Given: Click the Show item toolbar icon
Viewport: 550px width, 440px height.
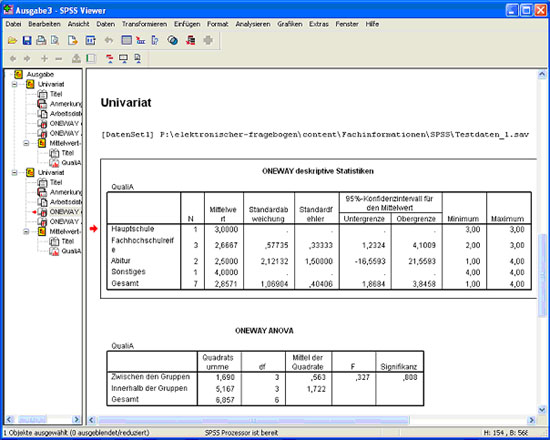Looking at the screenshot, I should click(x=76, y=59).
